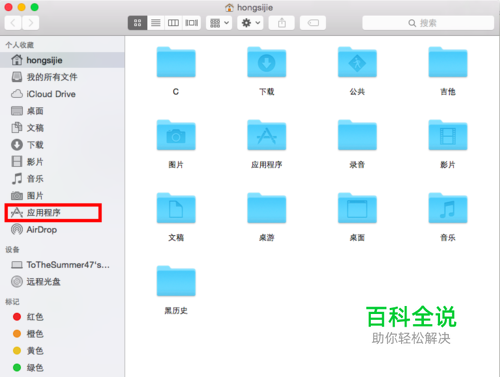Select the 应用程序 folder icon in the grid
Viewport: 500px width, 377px height.
(x=267, y=135)
